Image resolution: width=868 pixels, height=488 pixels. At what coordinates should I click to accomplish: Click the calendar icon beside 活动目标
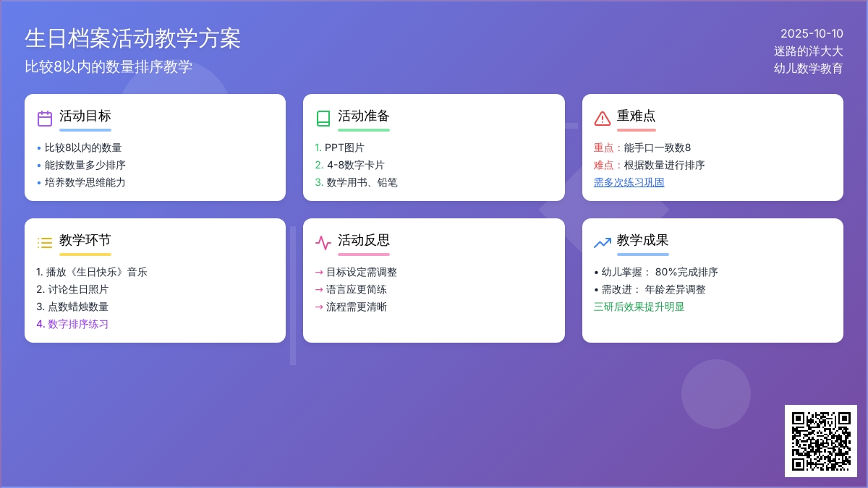pyautogui.click(x=45, y=119)
